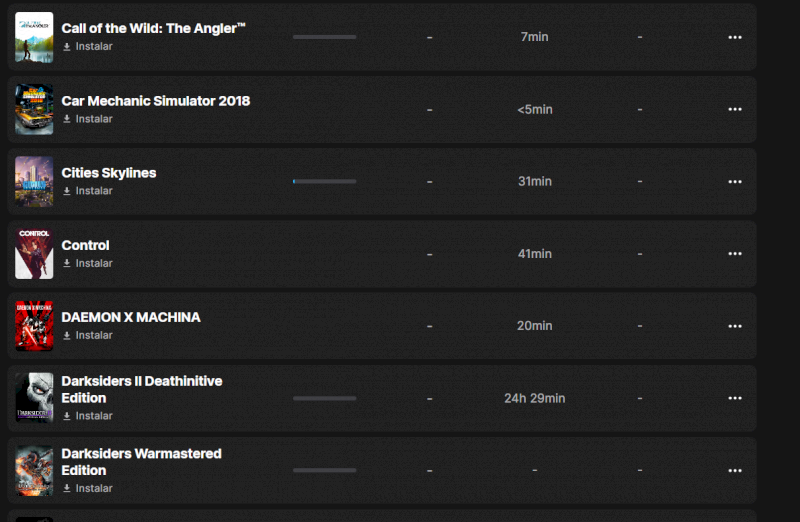
Task: Open the Darksiders II Deathinitive Edition title
Action: pos(141,389)
